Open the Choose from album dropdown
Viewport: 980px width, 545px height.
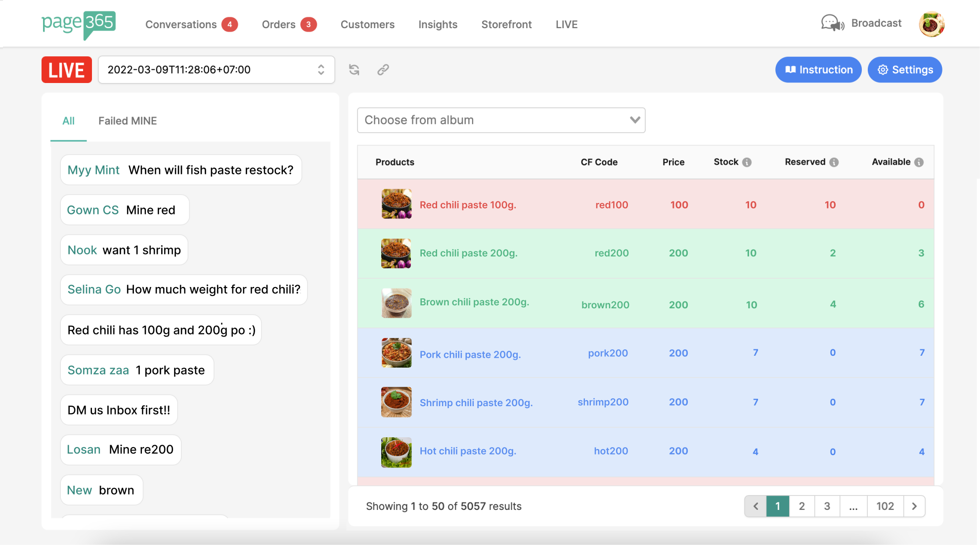coord(501,120)
